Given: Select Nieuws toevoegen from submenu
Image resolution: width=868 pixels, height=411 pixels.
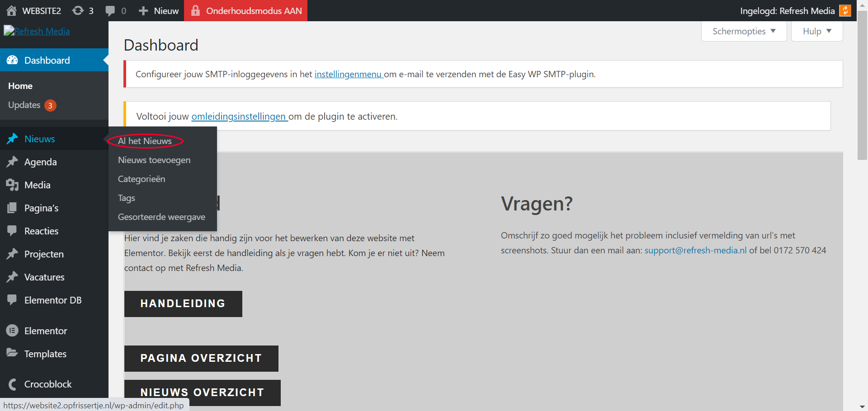Looking at the screenshot, I should click(x=154, y=160).
